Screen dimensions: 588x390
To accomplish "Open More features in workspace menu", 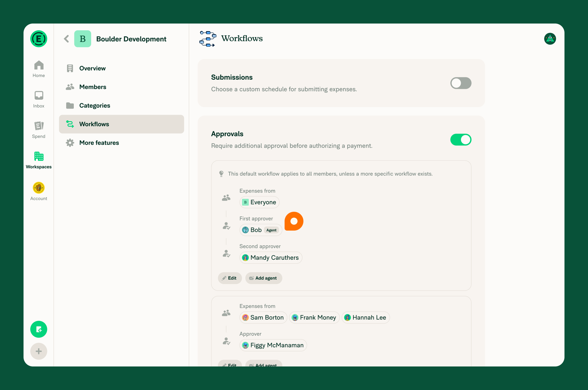I will [x=121, y=143].
